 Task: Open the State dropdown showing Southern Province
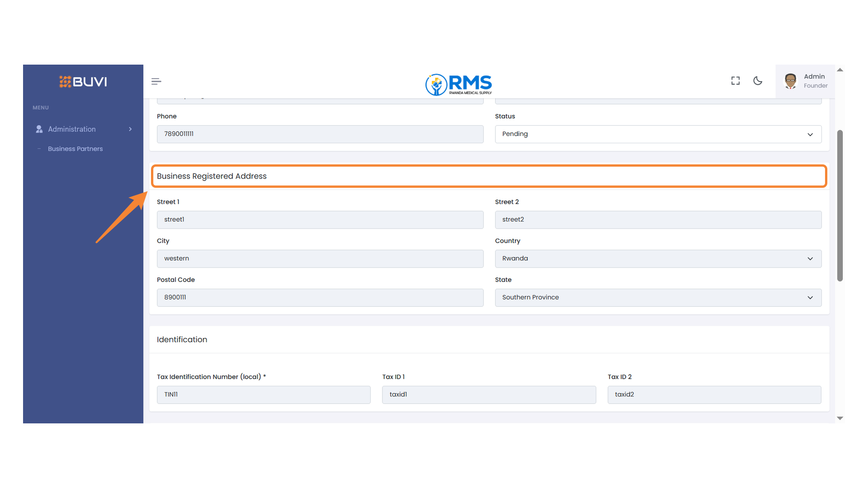tap(809, 297)
